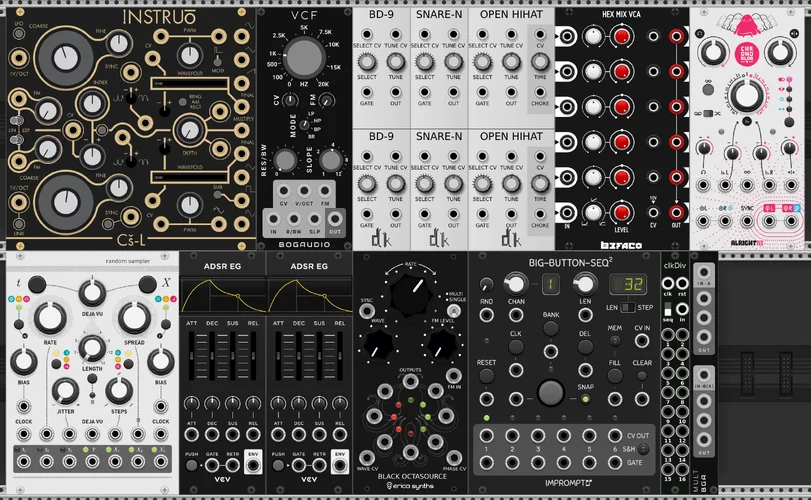This screenshot has width=811, height=500.
Task: Click the IN-A jack on MULT module
Action: pos(703,272)
